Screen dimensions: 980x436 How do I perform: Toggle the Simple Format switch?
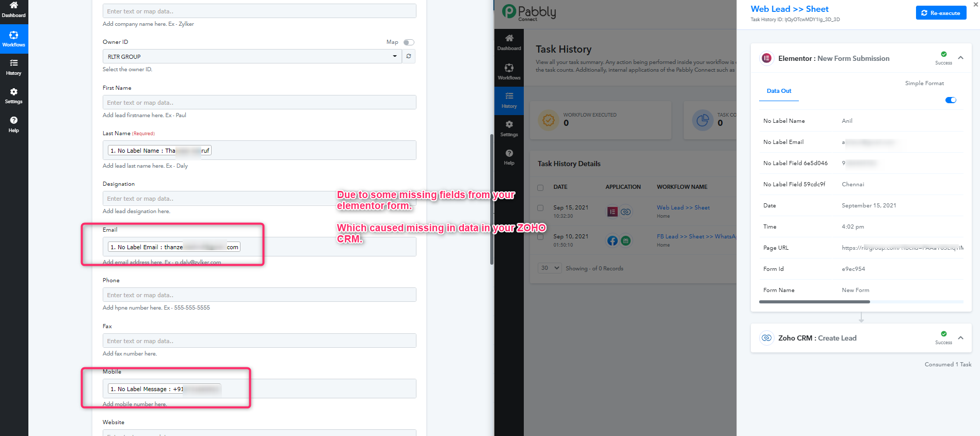tap(951, 100)
